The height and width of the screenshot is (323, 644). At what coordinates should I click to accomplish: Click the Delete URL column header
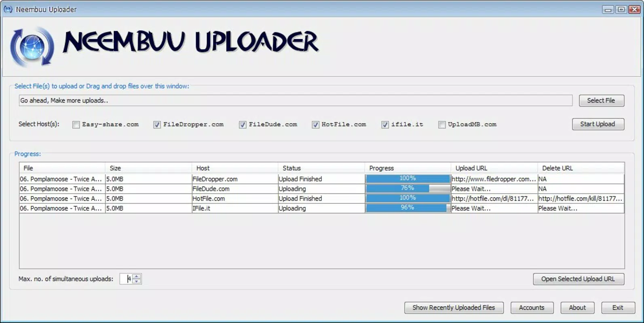(581, 168)
